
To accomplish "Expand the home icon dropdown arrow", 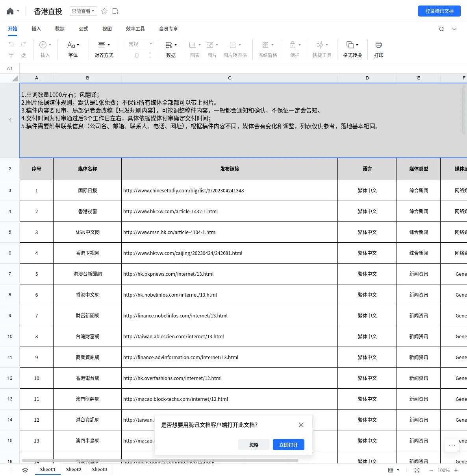I will point(18,11).
